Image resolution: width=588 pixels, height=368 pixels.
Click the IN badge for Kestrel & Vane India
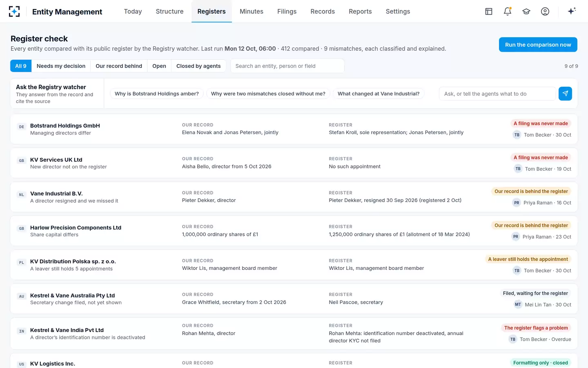click(22, 331)
